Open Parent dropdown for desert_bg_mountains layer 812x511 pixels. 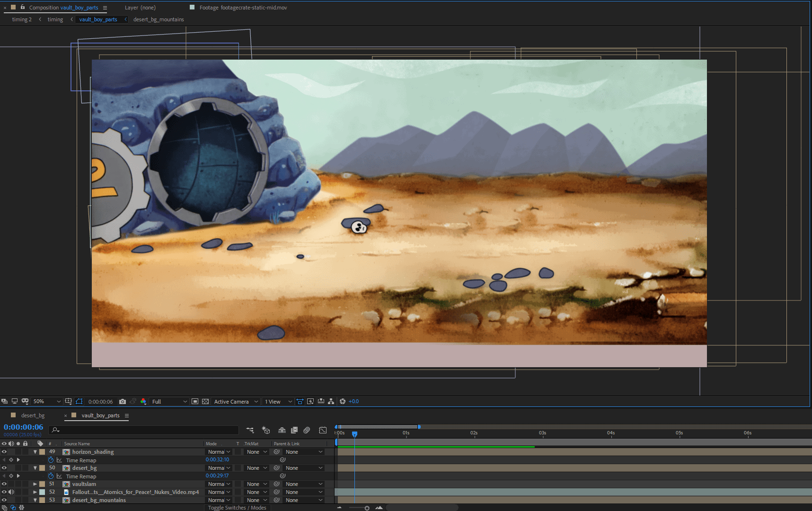[x=304, y=500]
